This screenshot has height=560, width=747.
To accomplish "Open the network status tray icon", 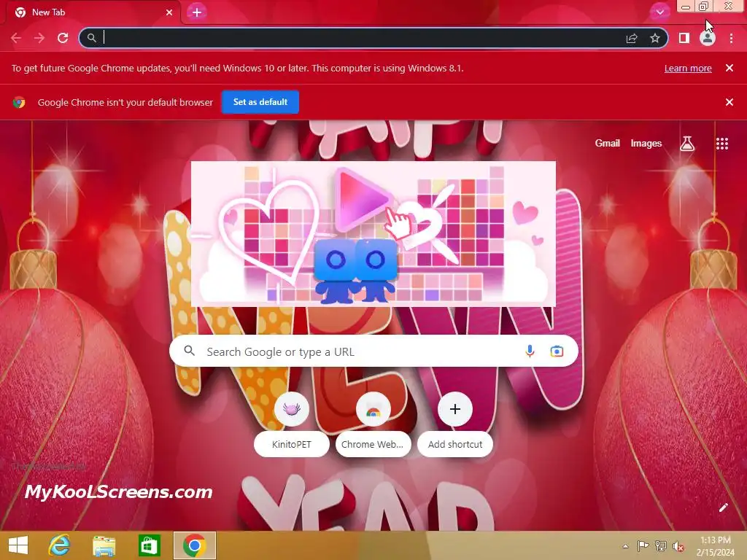I will coord(661,546).
